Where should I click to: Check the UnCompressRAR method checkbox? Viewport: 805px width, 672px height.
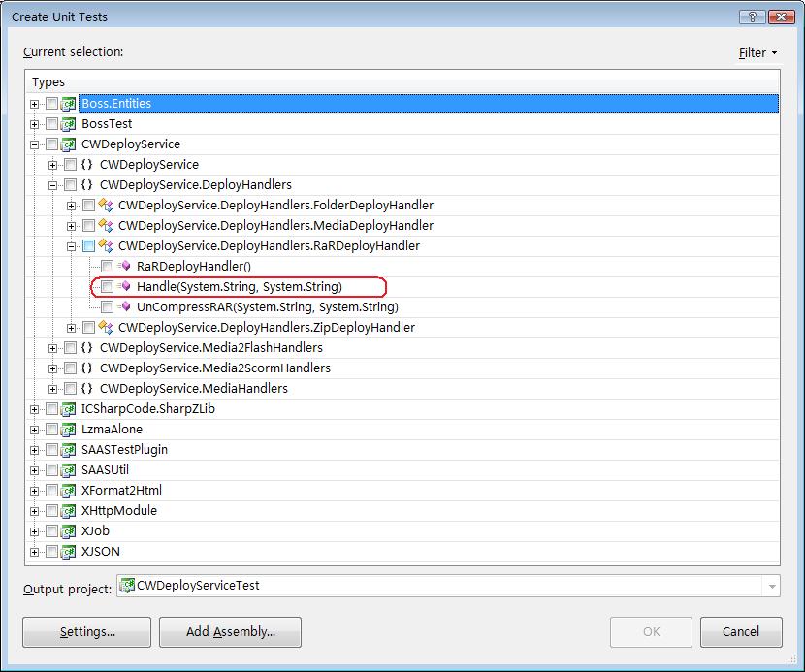(x=107, y=307)
